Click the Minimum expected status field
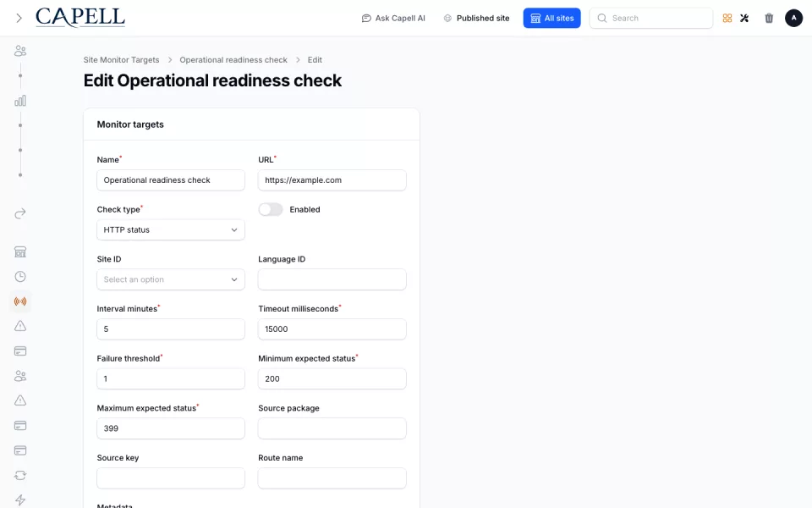 (x=332, y=379)
